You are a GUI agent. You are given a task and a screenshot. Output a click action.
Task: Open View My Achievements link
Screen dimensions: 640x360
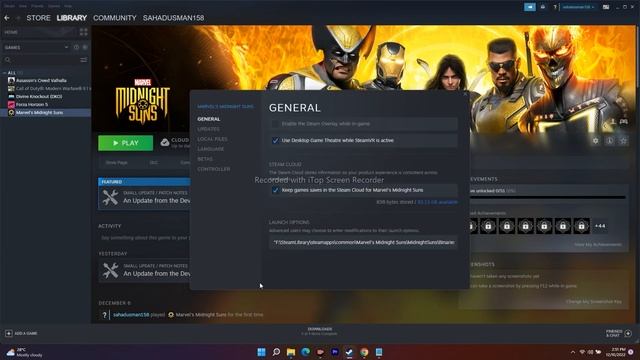598,244
